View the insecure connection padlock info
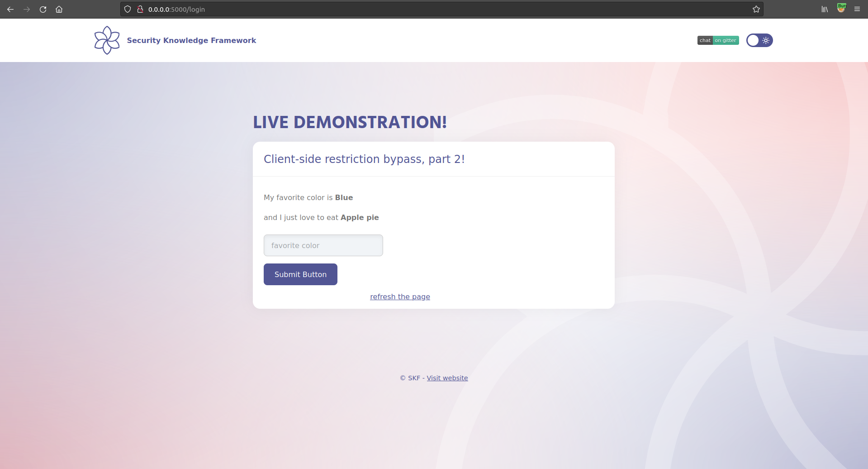This screenshot has width=868, height=469. [x=140, y=9]
